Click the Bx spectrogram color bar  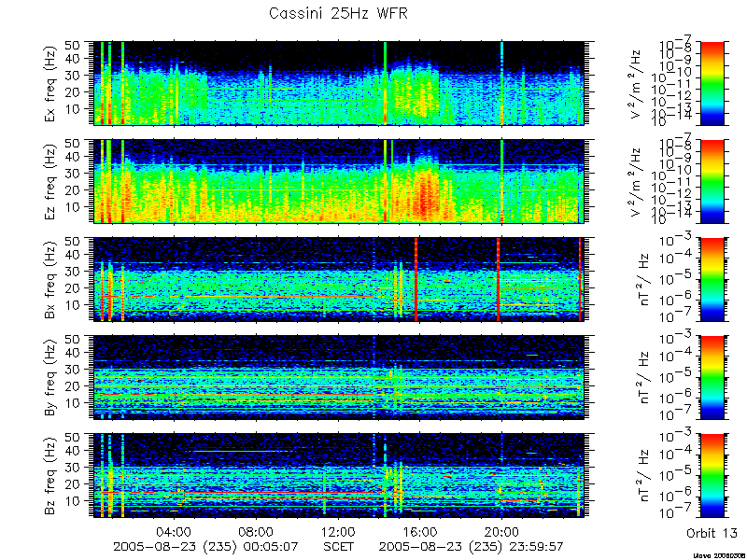tap(712, 279)
